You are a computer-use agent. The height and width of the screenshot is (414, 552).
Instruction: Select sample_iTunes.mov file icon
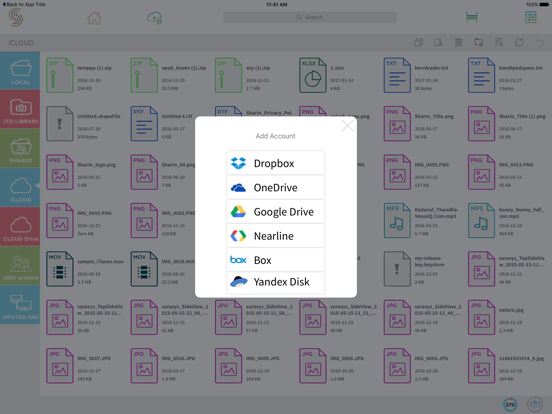point(60,269)
